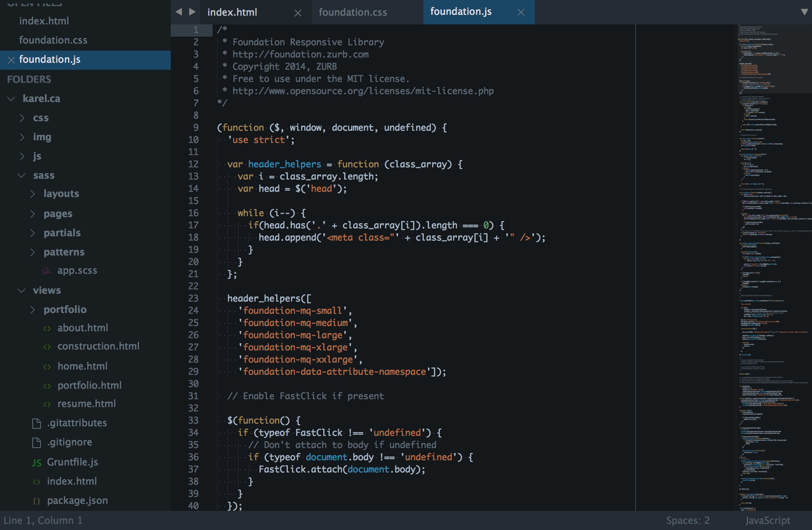Screen dimensions: 812x530
Task: Close the foundation.js tab
Action: (x=521, y=13)
